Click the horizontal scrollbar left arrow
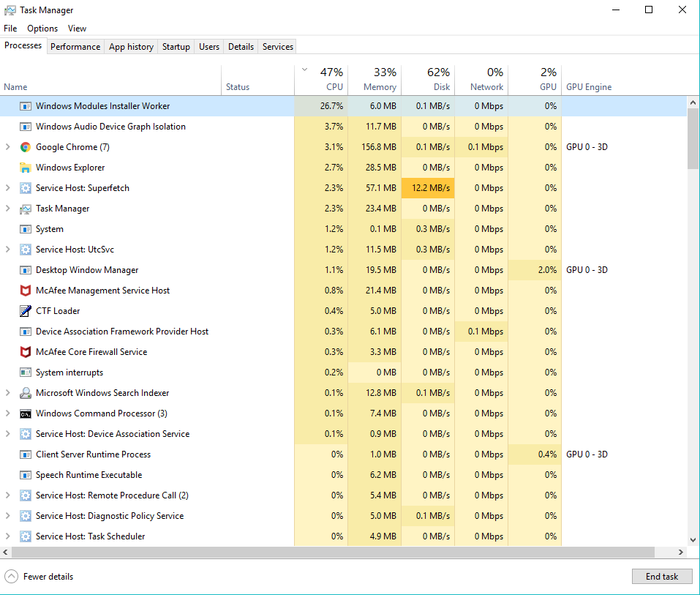This screenshot has width=700, height=595. click(x=5, y=552)
